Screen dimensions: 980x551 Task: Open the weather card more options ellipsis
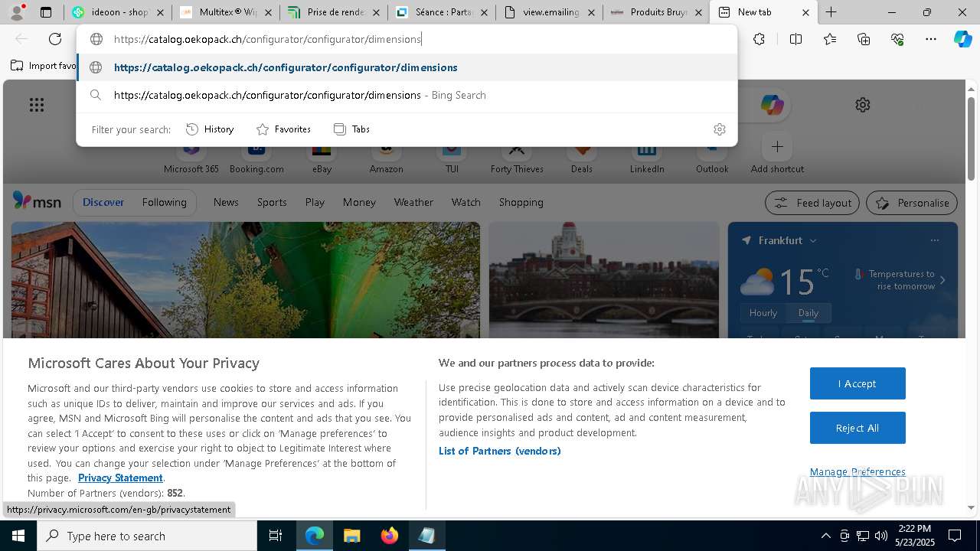click(934, 240)
